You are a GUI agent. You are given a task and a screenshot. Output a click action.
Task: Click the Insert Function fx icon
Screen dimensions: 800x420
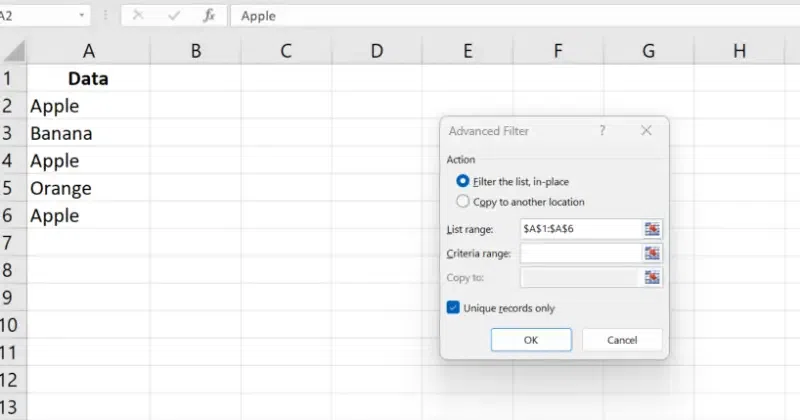pos(208,16)
